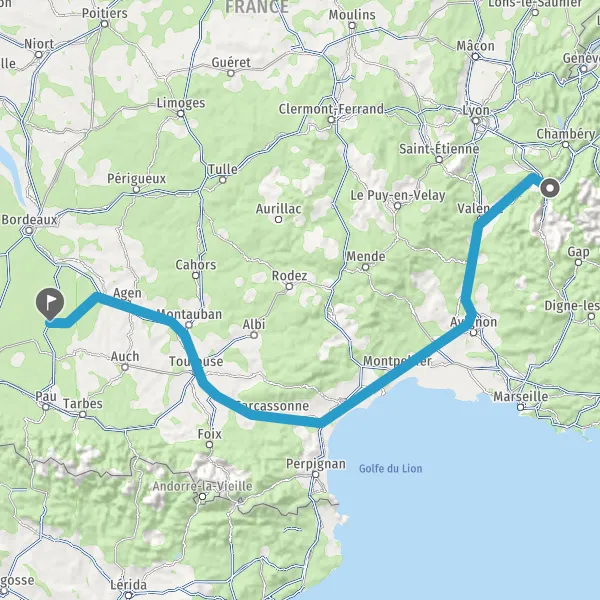Image resolution: width=600 pixels, height=600 pixels.
Task: Click the Foix city dot
Action: click(x=209, y=445)
